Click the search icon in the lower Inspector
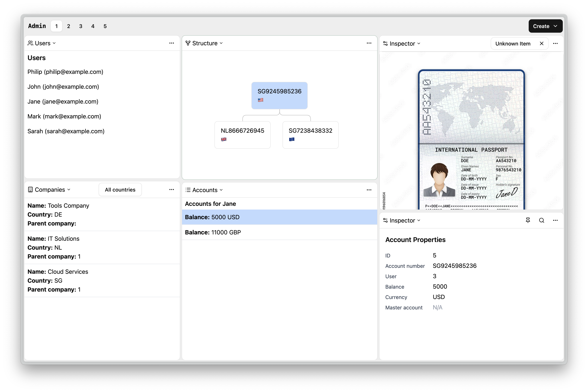Screen dimensions: 588x392 coord(541,220)
